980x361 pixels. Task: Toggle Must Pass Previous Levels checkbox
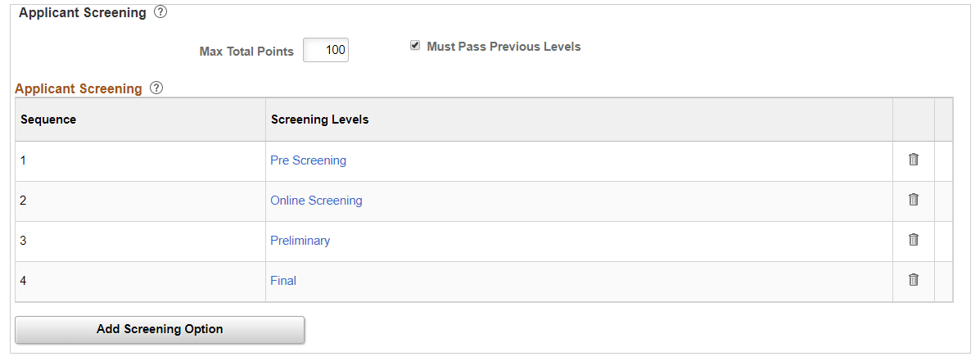[x=415, y=46]
